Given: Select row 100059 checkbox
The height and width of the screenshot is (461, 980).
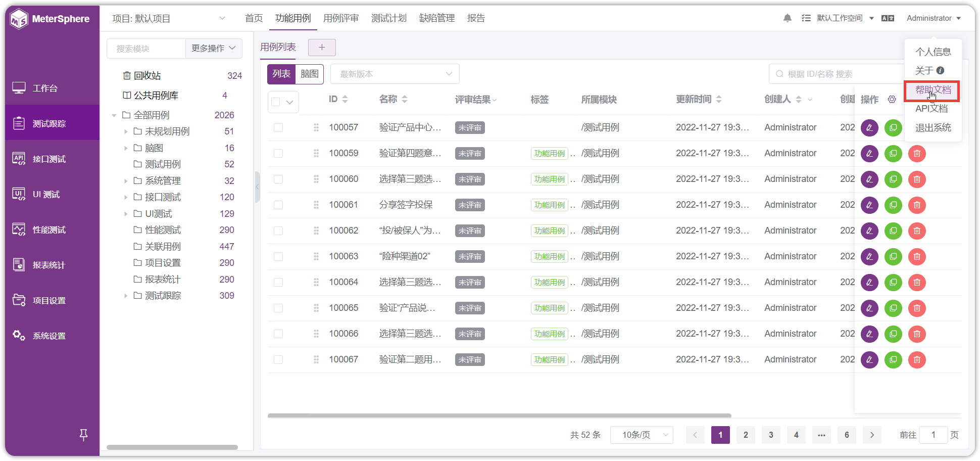Looking at the screenshot, I should (x=278, y=153).
